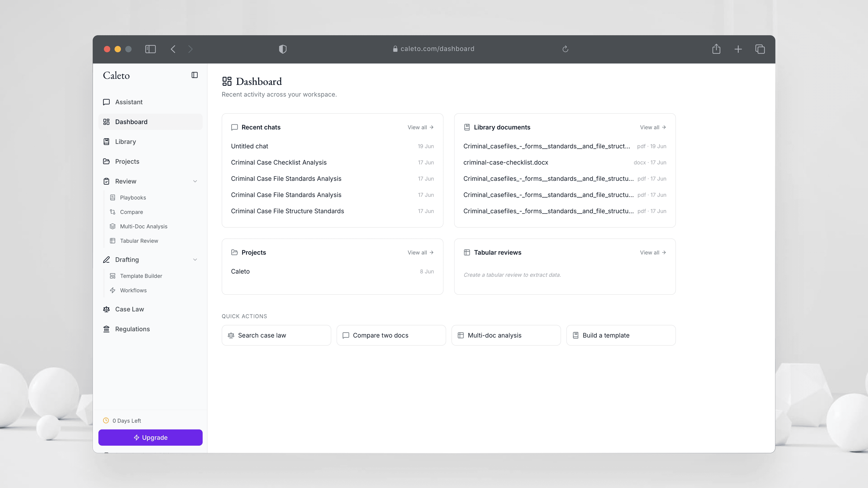Click the Build a template quick action
This screenshot has height=488, width=868.
pos(621,335)
